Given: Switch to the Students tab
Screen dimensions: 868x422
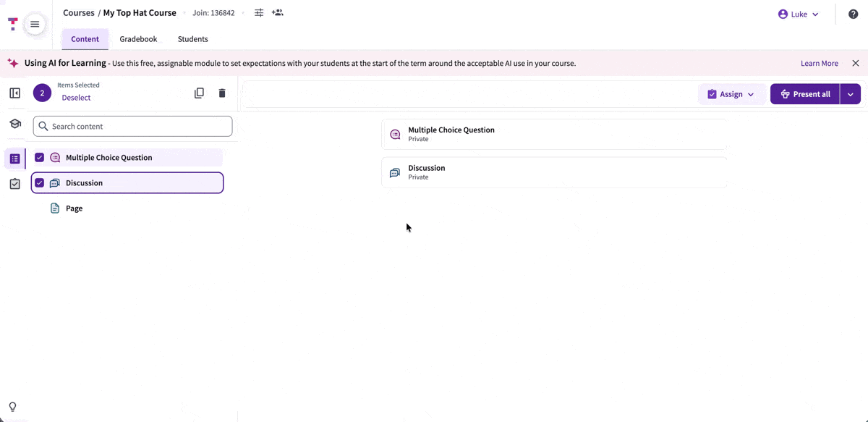Looking at the screenshot, I should [x=192, y=38].
